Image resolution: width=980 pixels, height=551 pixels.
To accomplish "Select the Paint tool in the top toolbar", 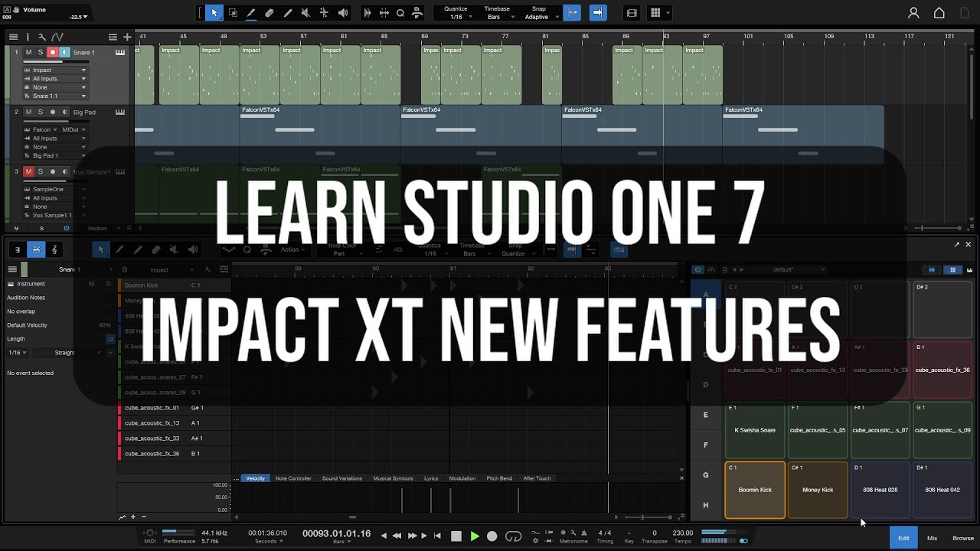I will click(x=288, y=12).
